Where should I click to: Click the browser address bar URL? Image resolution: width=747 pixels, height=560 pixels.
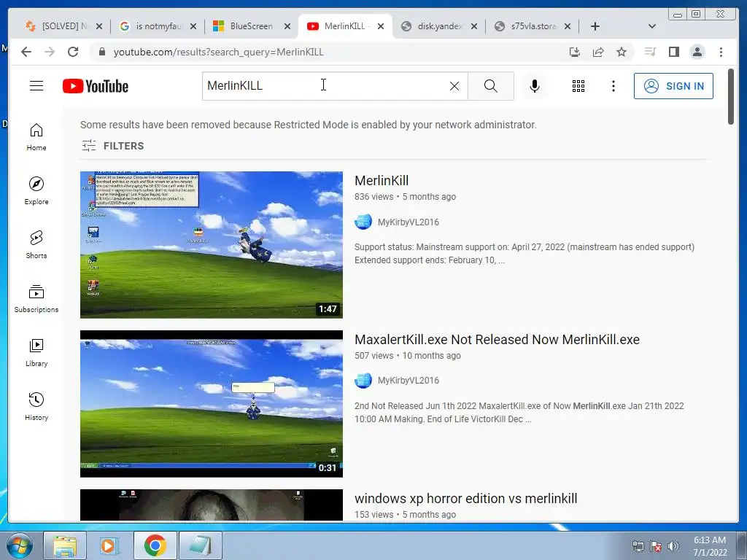click(218, 52)
